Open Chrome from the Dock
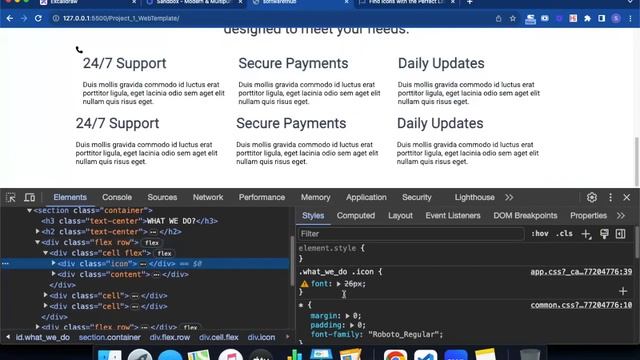This screenshot has width=640, height=360. pyautogui.click(x=395, y=355)
